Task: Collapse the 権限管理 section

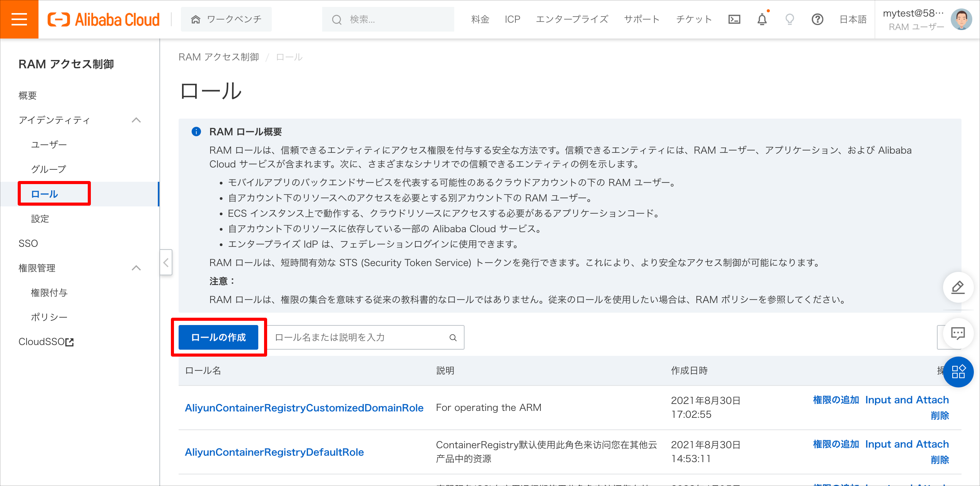Action: pos(137,268)
